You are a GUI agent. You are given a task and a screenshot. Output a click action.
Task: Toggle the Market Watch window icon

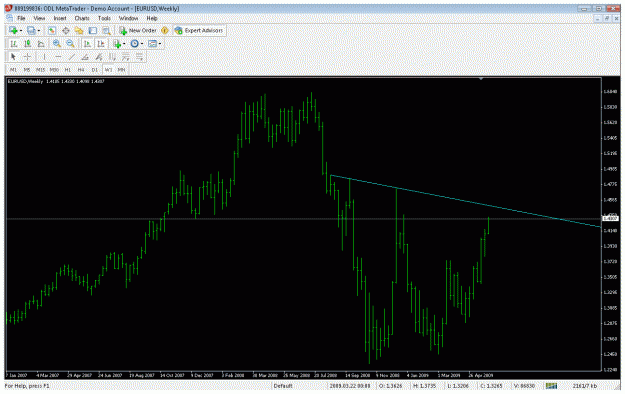coord(52,30)
